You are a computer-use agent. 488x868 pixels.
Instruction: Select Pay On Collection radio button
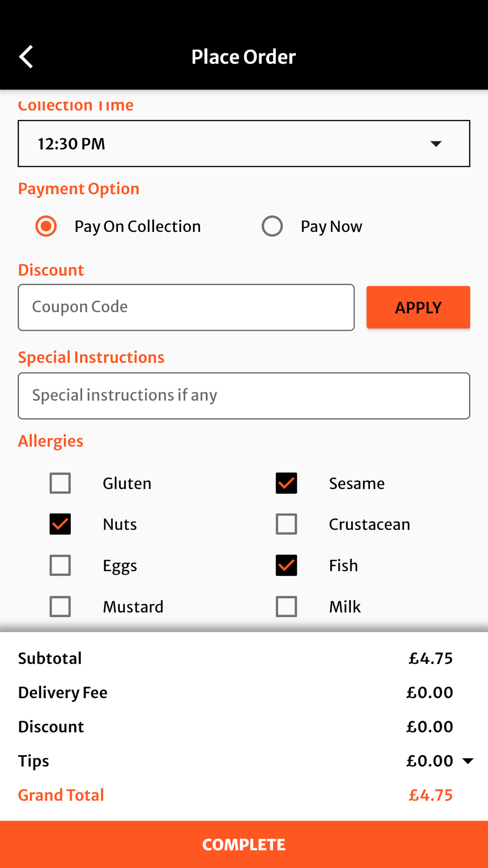46,226
